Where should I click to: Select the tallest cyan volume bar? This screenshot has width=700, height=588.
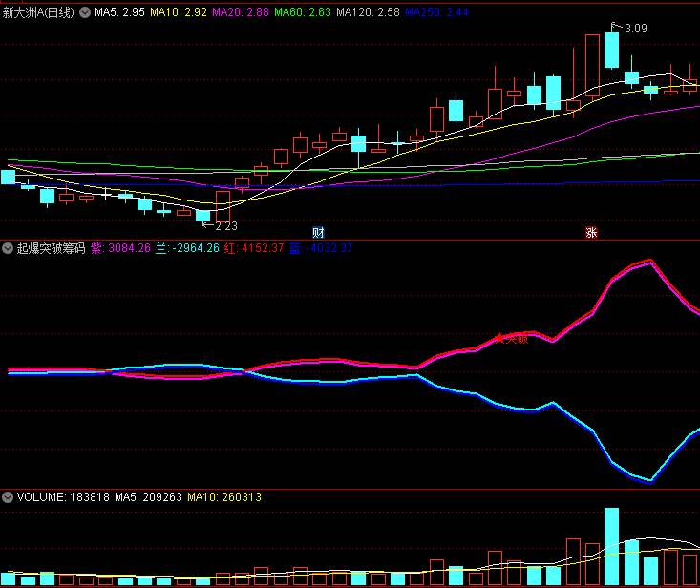(611, 547)
